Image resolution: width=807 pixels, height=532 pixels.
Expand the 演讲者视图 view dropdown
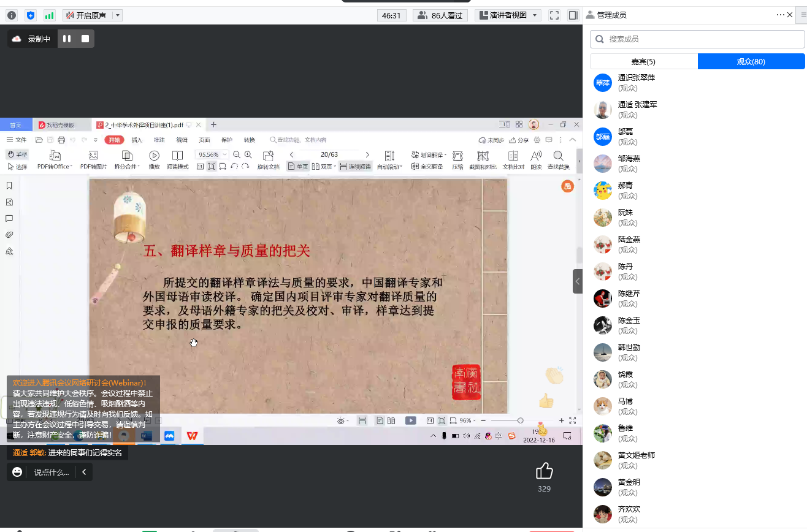click(x=537, y=15)
